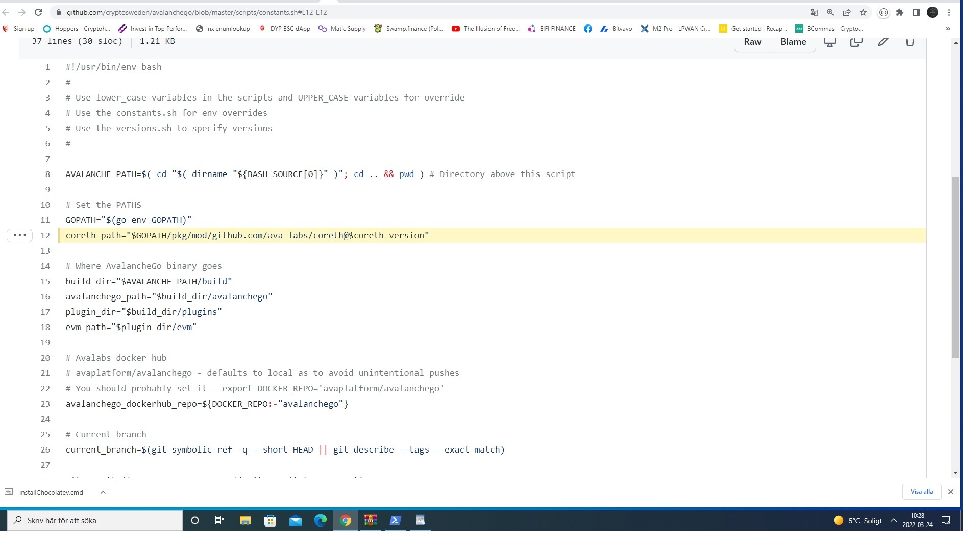Edit this file with pencil icon
This screenshot has width=980, height=551.
coord(883,42)
